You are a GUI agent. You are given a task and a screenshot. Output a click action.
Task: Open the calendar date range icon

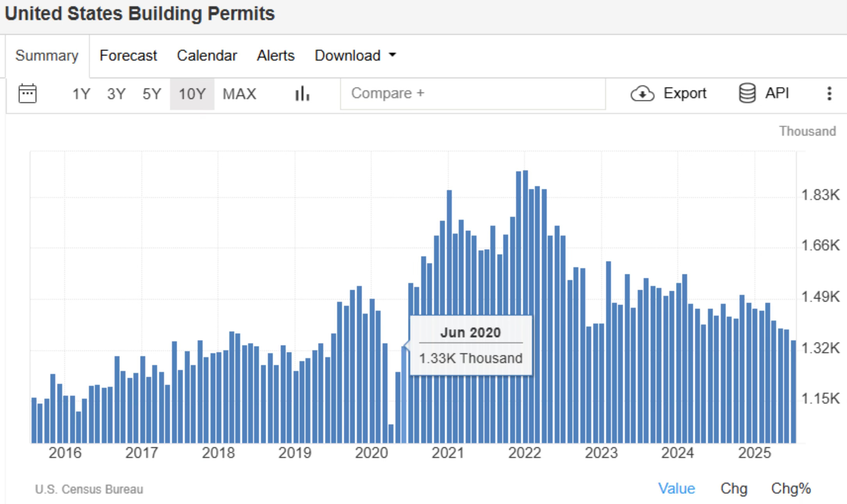coord(27,94)
